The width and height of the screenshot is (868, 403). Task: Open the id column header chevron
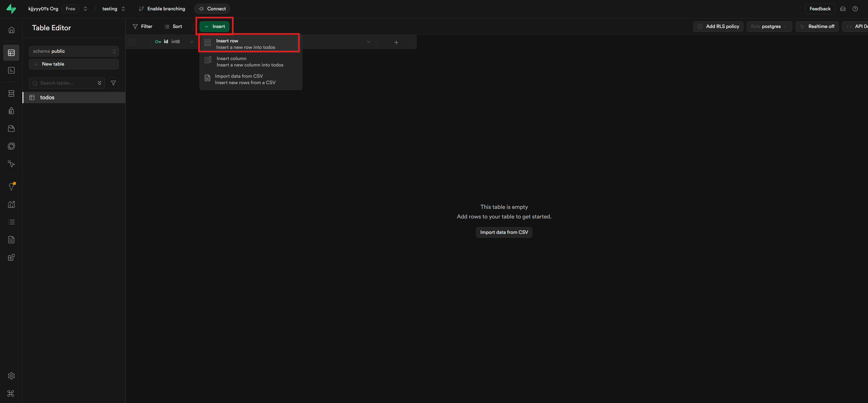coord(192,42)
